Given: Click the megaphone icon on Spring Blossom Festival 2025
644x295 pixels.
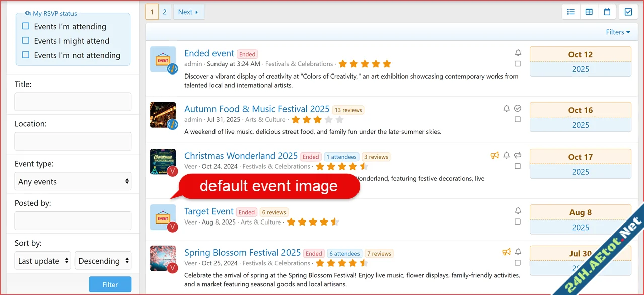Looking at the screenshot, I should 506,252.
